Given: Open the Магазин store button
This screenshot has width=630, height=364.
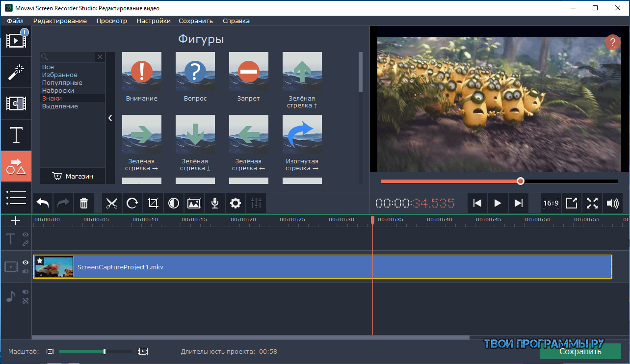Looking at the screenshot, I should pyautogui.click(x=73, y=177).
